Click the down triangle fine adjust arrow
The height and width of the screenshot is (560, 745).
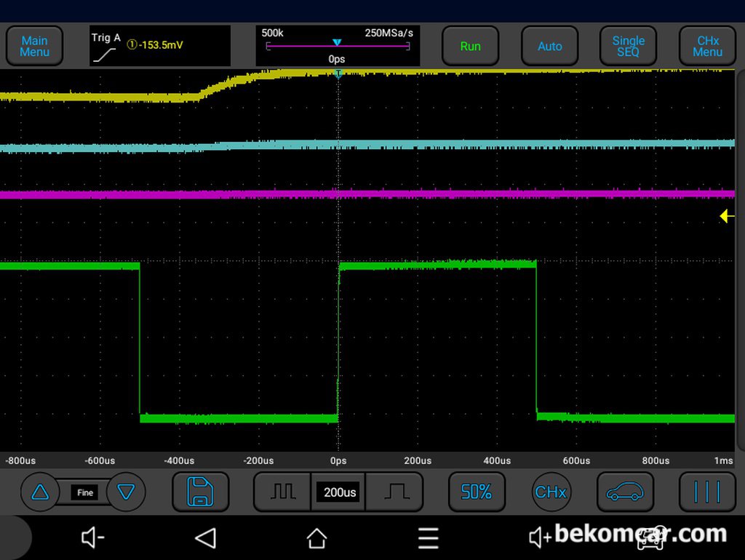[x=126, y=492]
